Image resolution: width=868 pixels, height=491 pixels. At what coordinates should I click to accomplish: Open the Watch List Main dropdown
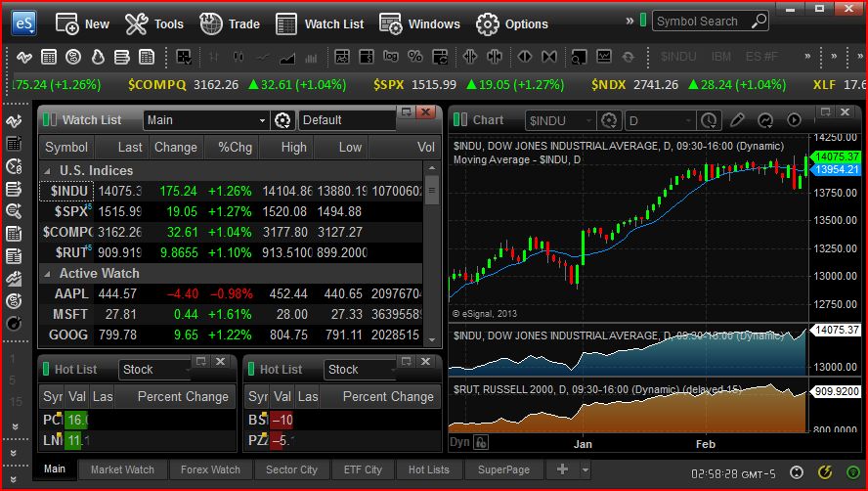point(205,120)
